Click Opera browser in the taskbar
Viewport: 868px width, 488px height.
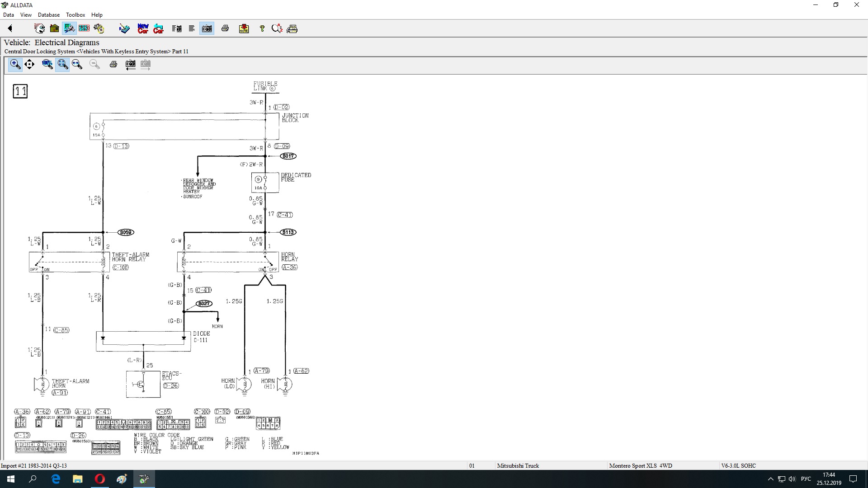point(100,479)
